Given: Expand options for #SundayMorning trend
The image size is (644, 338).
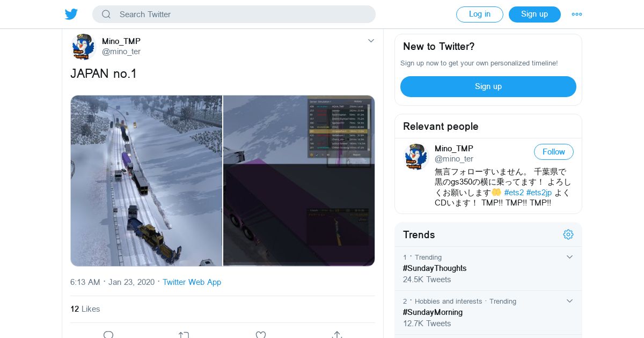Looking at the screenshot, I should tap(570, 301).
